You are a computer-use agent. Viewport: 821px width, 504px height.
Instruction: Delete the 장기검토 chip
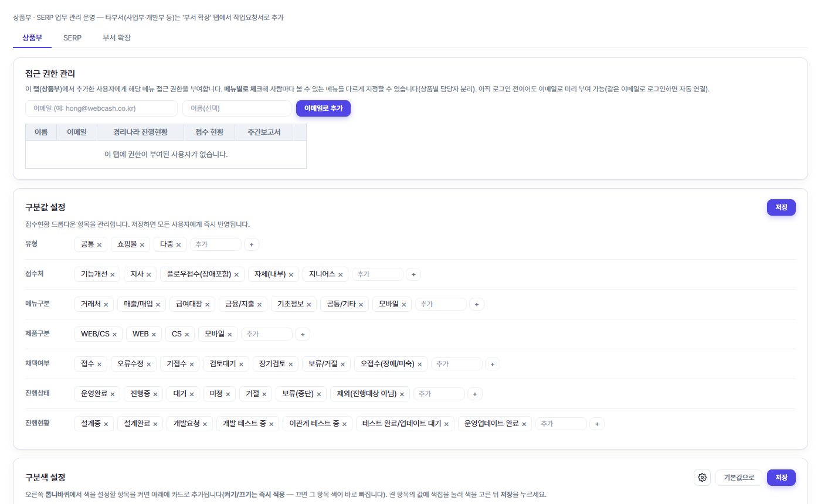click(x=290, y=364)
